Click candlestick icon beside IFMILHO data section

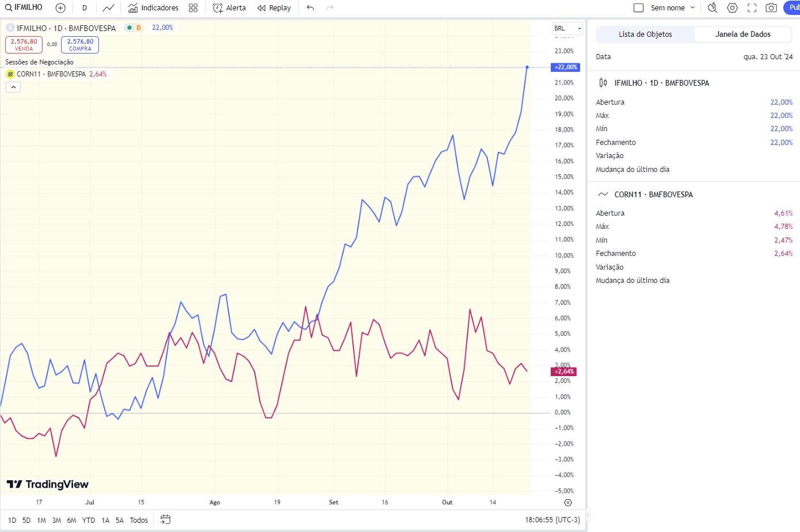(x=603, y=83)
